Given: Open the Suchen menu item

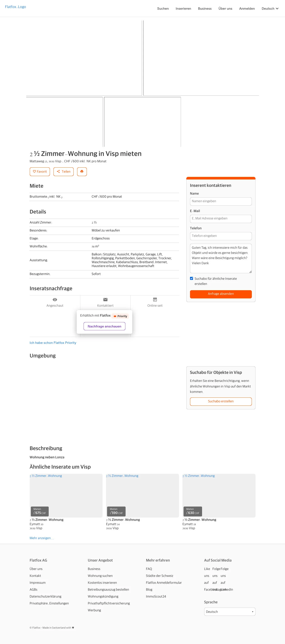Looking at the screenshot, I should point(163,8).
